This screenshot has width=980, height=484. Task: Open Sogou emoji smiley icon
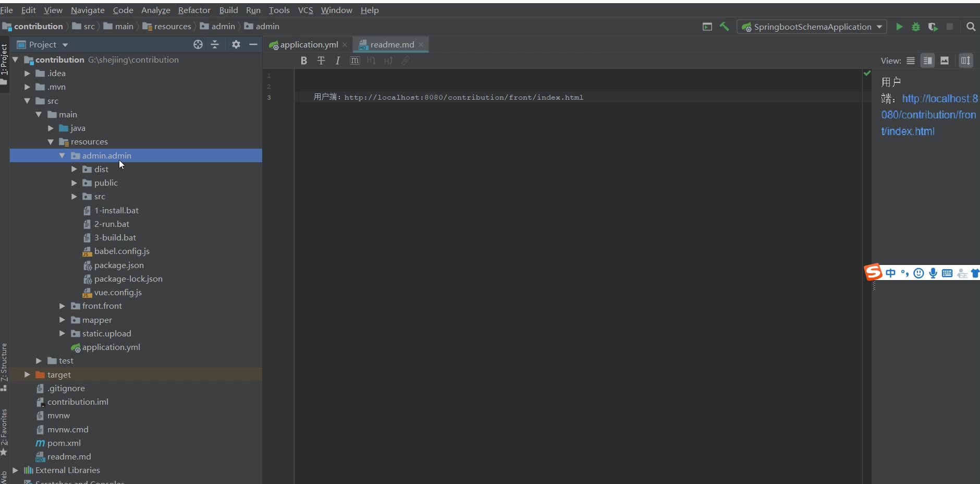(x=919, y=273)
